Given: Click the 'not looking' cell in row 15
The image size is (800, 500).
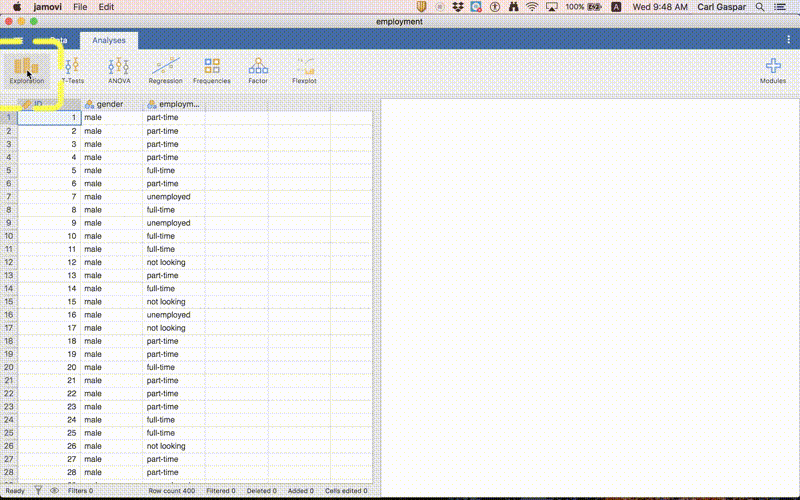Looking at the screenshot, I should click(x=166, y=301).
